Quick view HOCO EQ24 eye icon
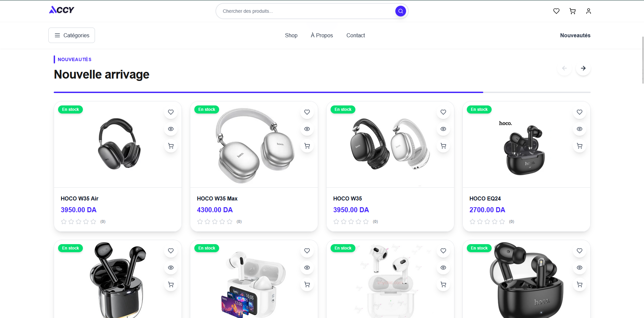 (x=580, y=129)
